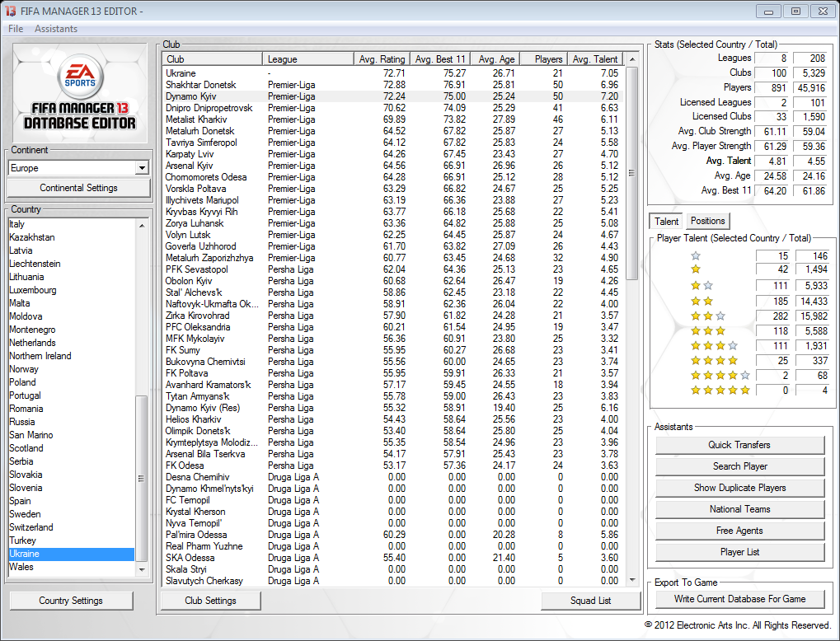This screenshot has width=840, height=641.
Task: Click the Avg. Talent country value 4.81
Action: (772, 161)
